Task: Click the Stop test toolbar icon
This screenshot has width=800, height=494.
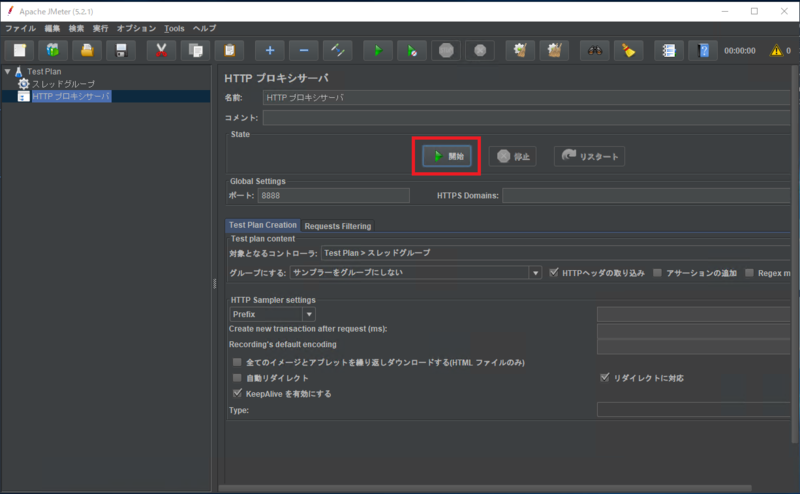Action: (446, 51)
